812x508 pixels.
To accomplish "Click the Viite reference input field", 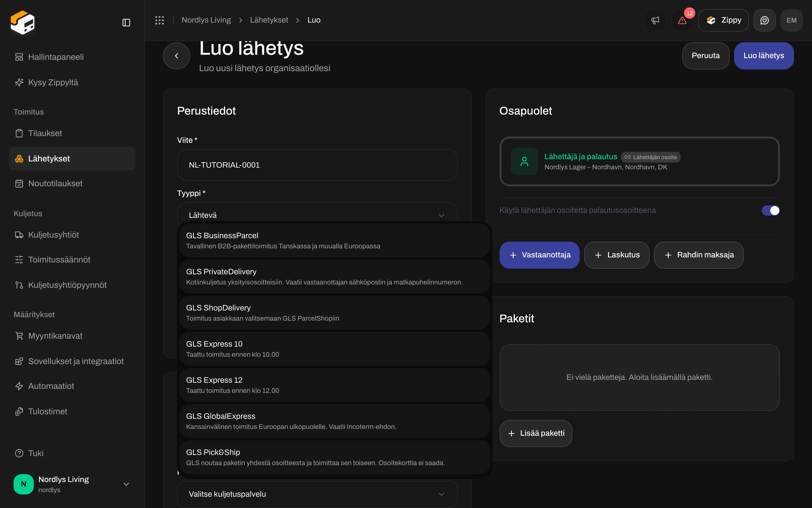I will point(317,165).
